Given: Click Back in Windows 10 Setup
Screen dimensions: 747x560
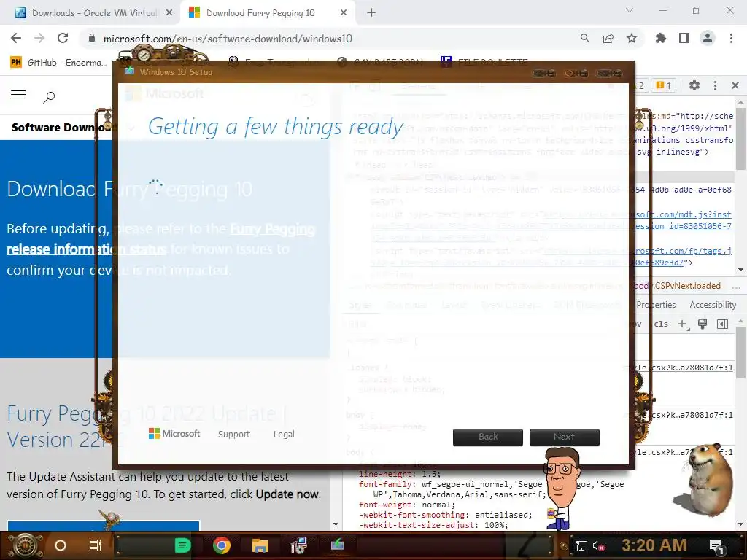Looking at the screenshot, I should [x=488, y=437].
